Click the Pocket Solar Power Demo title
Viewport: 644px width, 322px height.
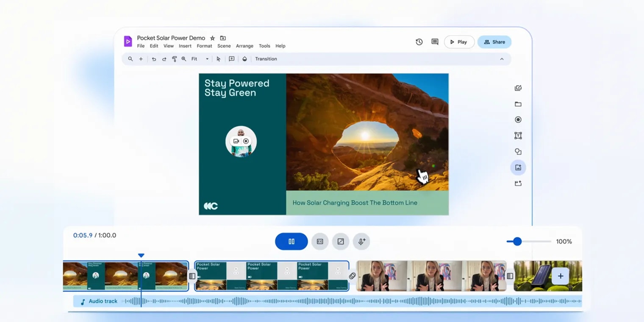[x=171, y=38]
